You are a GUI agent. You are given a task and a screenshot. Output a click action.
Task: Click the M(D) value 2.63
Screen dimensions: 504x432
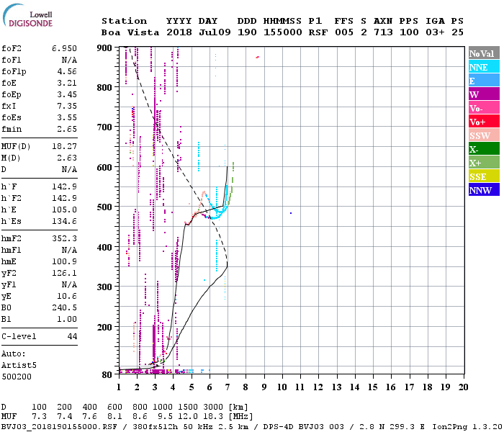(67, 158)
